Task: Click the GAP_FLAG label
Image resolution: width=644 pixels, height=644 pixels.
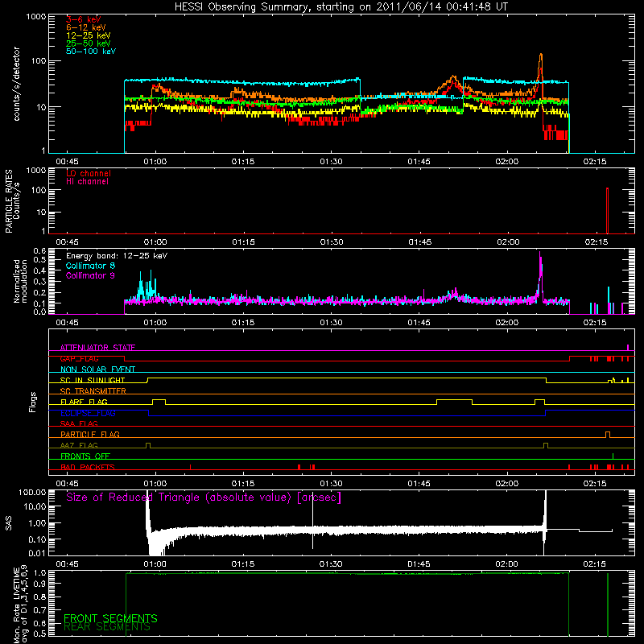Action: (79, 358)
